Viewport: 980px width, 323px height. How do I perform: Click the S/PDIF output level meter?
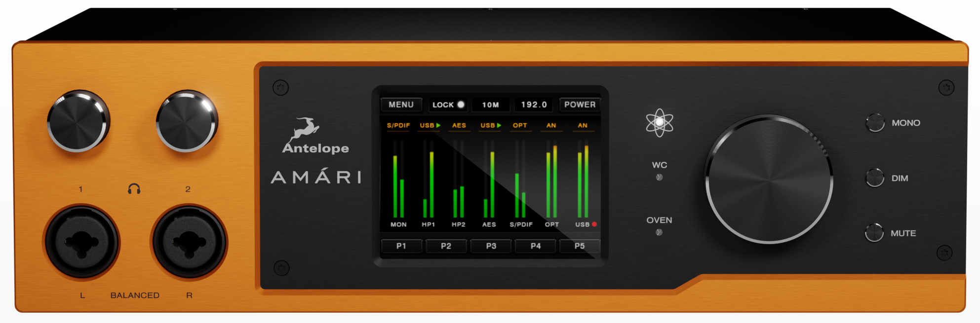[x=520, y=179]
